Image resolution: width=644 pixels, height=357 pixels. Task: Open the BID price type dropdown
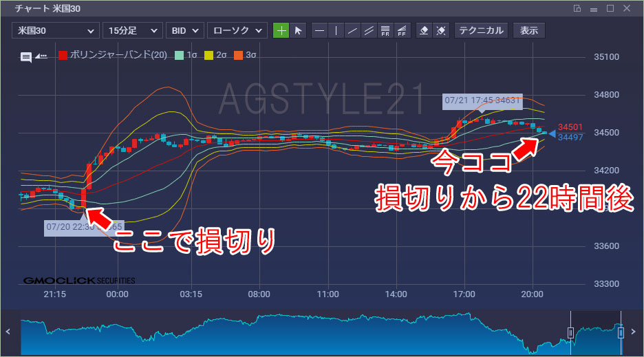185,30
